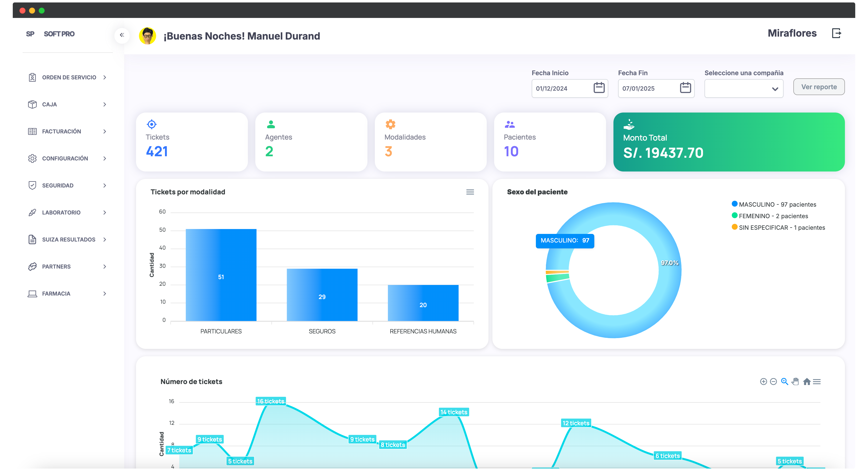868x471 pixels.
Task: Open Número de tickets chart hamburger menu
Action: coord(816,382)
